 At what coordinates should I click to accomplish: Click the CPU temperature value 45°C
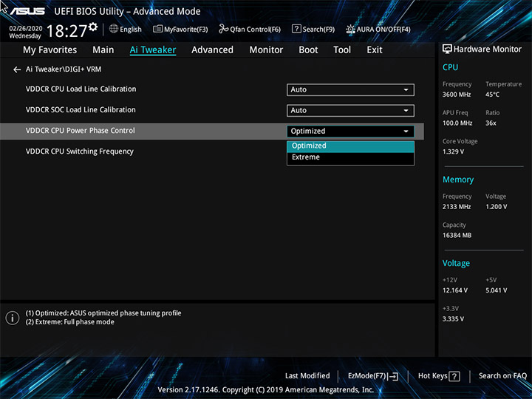(492, 95)
